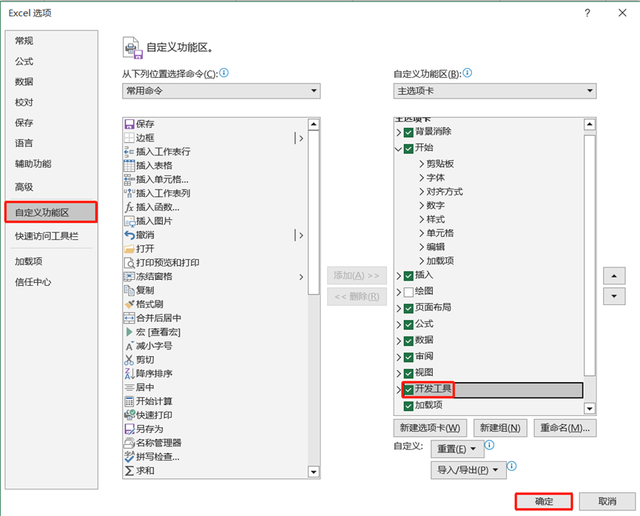The width and height of the screenshot is (640, 516).
Task: Select the 宏 [查看宏] play icon
Action: [129, 332]
